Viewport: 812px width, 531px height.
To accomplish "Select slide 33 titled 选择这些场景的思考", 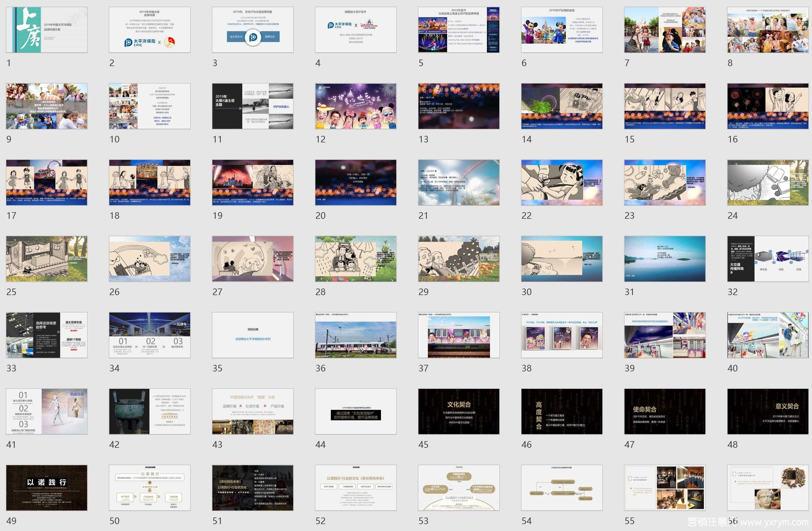I will tap(47, 335).
